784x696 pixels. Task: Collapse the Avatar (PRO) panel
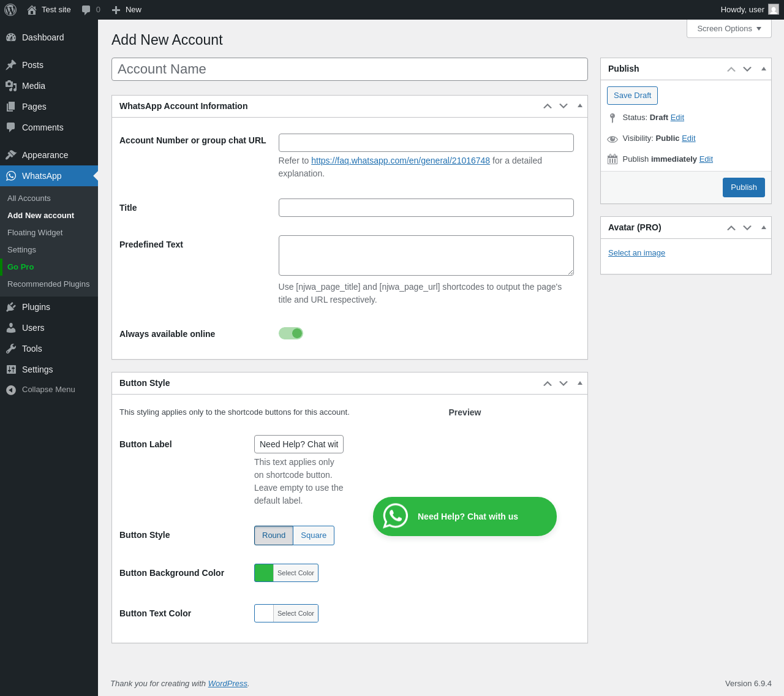(x=764, y=227)
